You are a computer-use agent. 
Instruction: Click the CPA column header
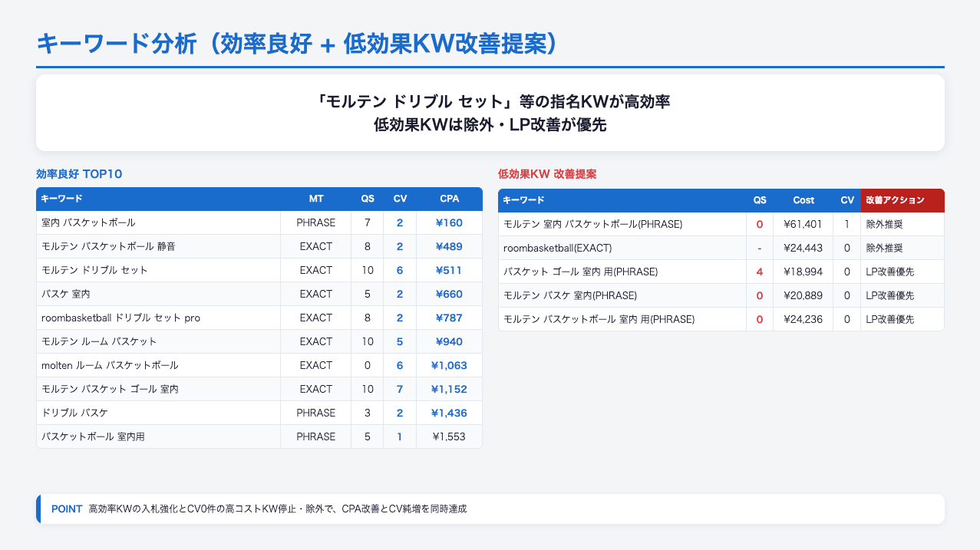[449, 199]
